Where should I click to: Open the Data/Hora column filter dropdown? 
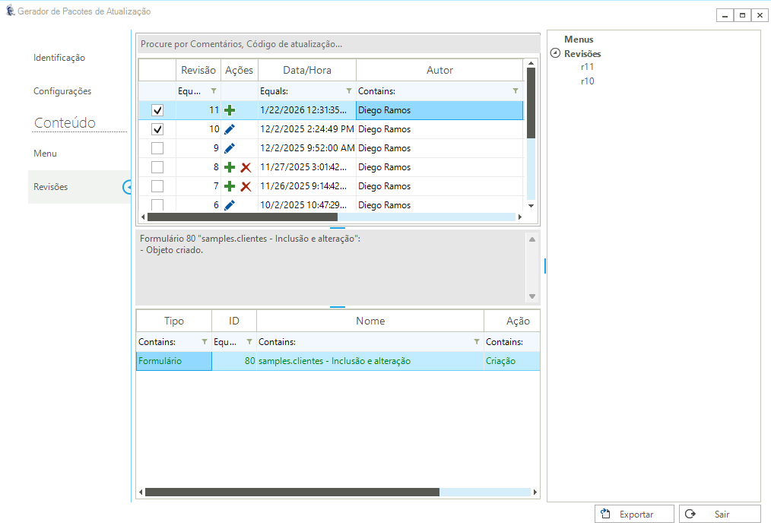click(x=349, y=91)
